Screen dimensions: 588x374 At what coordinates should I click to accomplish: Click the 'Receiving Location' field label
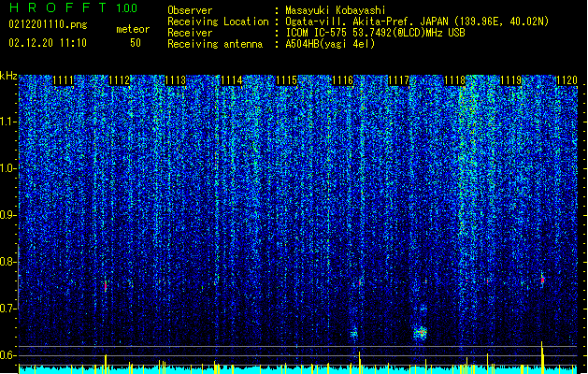pos(218,22)
